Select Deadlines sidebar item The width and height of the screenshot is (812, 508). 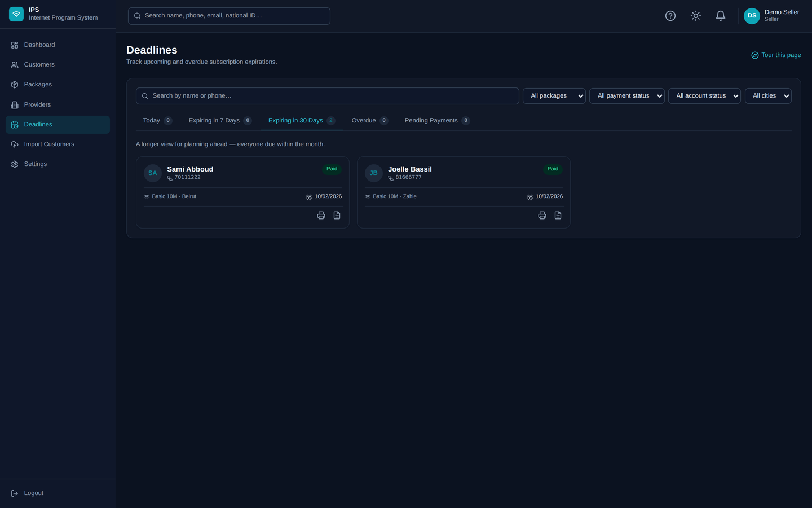tap(58, 125)
